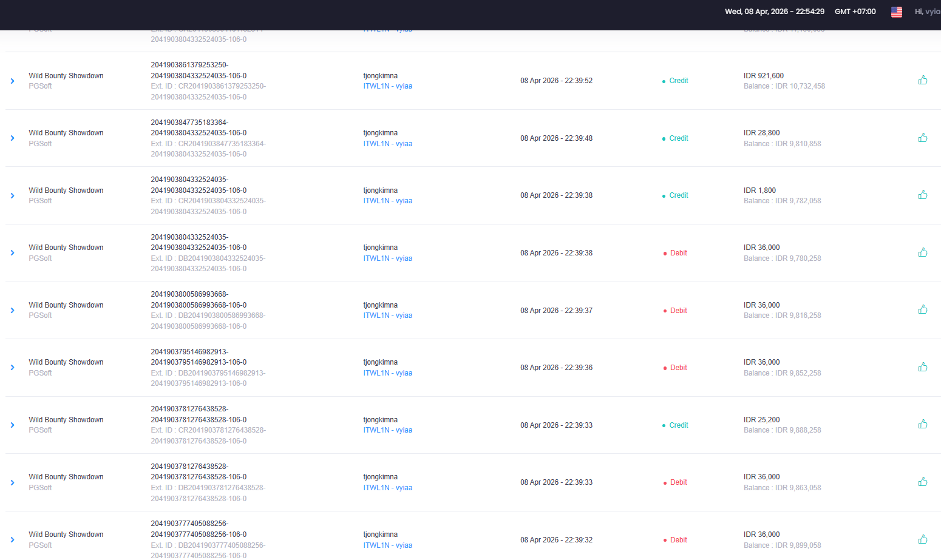Open ITWL1N - vyiaa link in 22:39:37 row
This screenshot has height=560, width=941.
point(387,315)
